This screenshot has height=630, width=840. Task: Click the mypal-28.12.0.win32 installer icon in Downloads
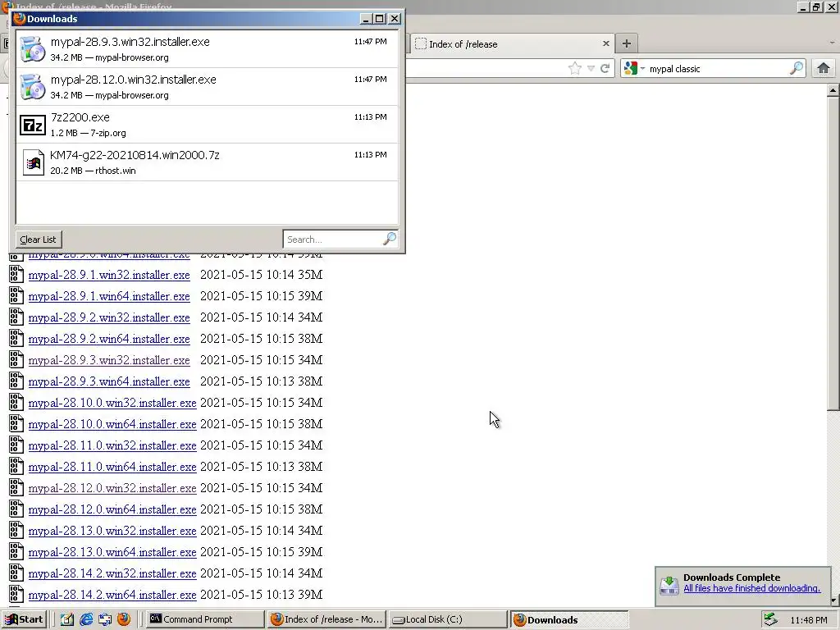click(33, 87)
